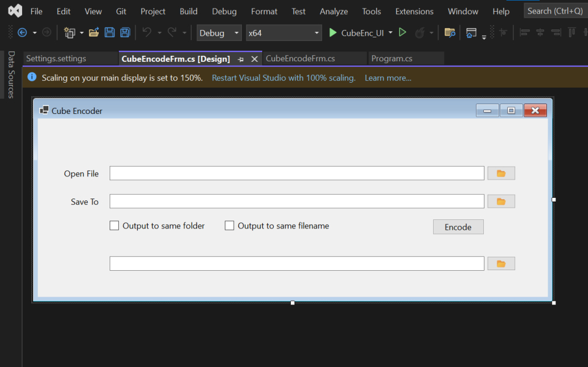Image resolution: width=588 pixels, height=367 pixels.
Task: Click the Align Lefts layout icon
Action: pyautogui.click(x=525, y=32)
